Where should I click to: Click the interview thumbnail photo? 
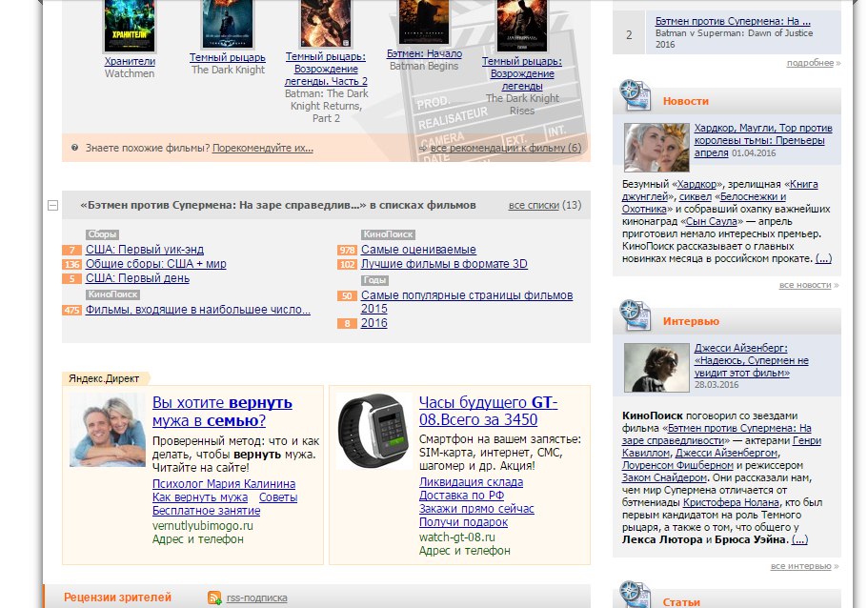click(x=656, y=368)
